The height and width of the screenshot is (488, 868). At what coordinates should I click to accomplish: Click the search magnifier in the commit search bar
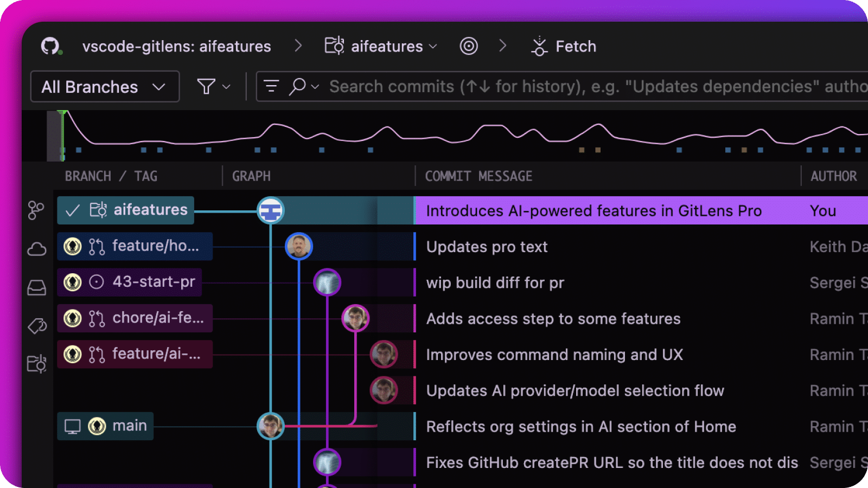tap(297, 86)
